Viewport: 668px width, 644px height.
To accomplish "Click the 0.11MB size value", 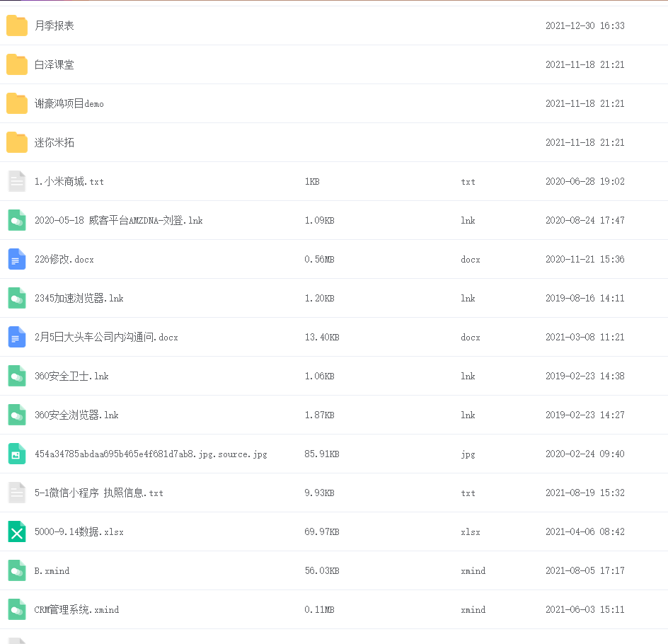I will (x=320, y=610).
